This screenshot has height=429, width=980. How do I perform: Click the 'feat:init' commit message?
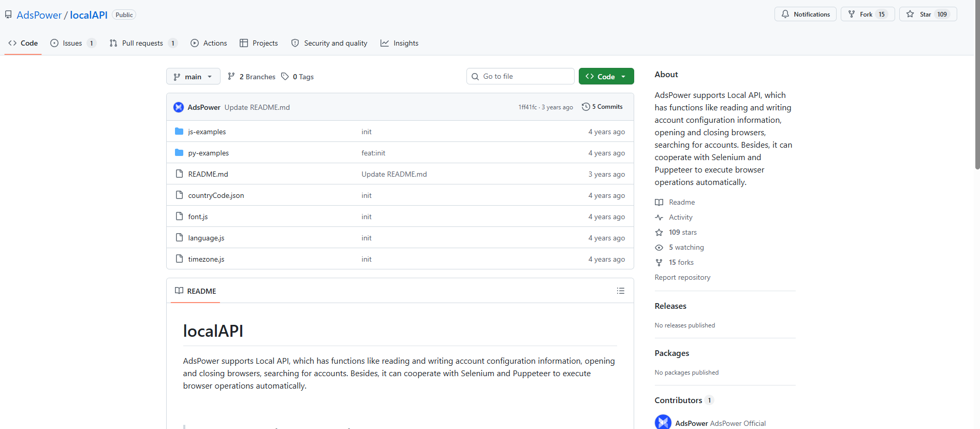(373, 153)
